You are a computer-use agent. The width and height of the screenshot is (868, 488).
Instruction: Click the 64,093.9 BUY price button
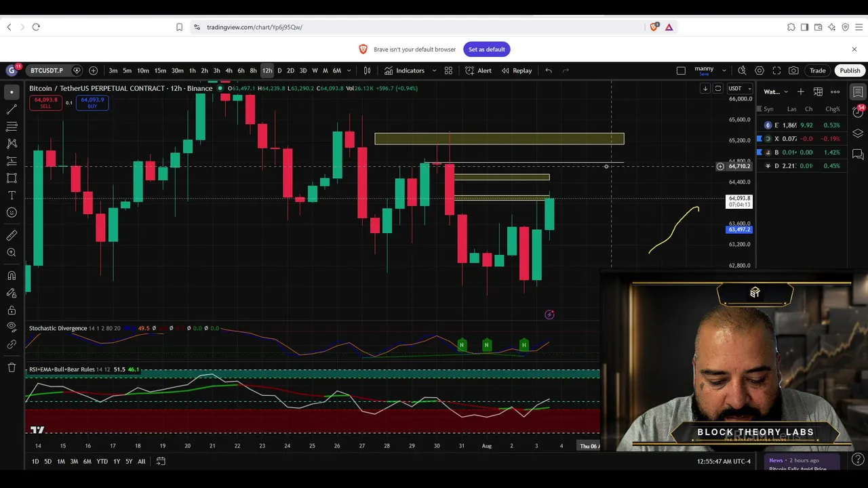[92, 103]
